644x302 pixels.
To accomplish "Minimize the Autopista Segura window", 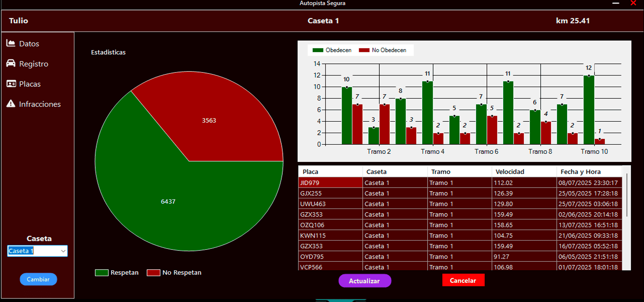I will 616,3.
